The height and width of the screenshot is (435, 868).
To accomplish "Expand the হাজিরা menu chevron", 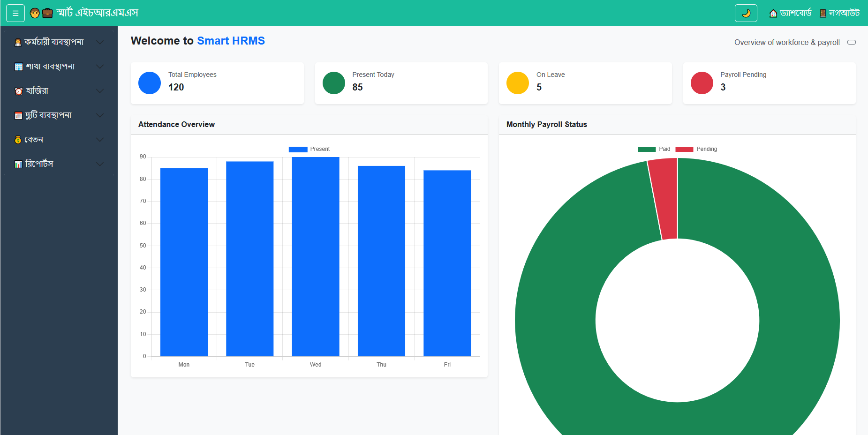I will tap(100, 91).
